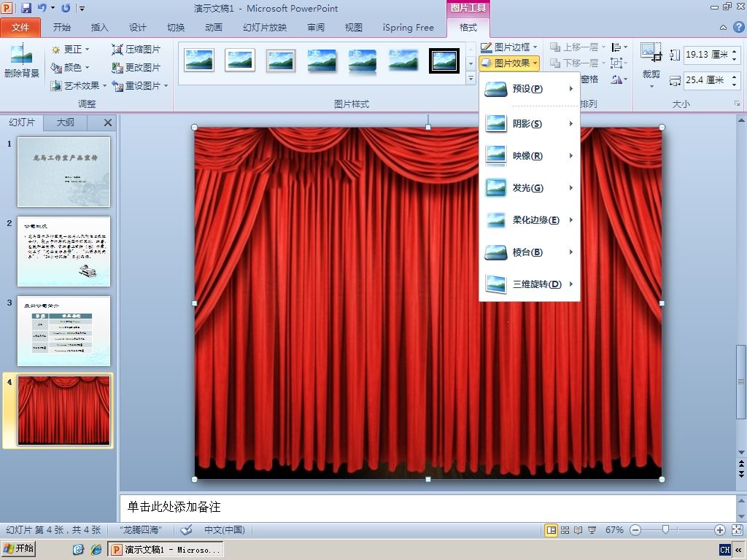This screenshot has width=747, height=560.
Task: Apply the third picture style thumbnail
Action: pyautogui.click(x=281, y=61)
